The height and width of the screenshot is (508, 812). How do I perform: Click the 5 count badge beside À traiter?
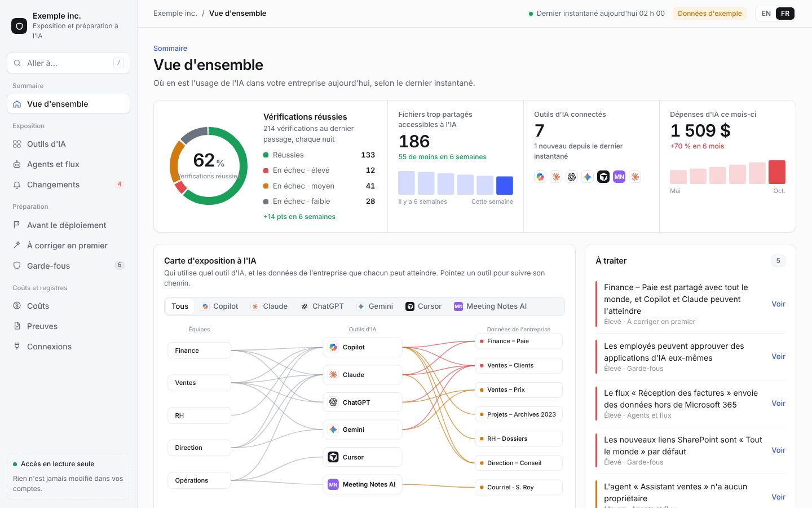pyautogui.click(x=778, y=261)
